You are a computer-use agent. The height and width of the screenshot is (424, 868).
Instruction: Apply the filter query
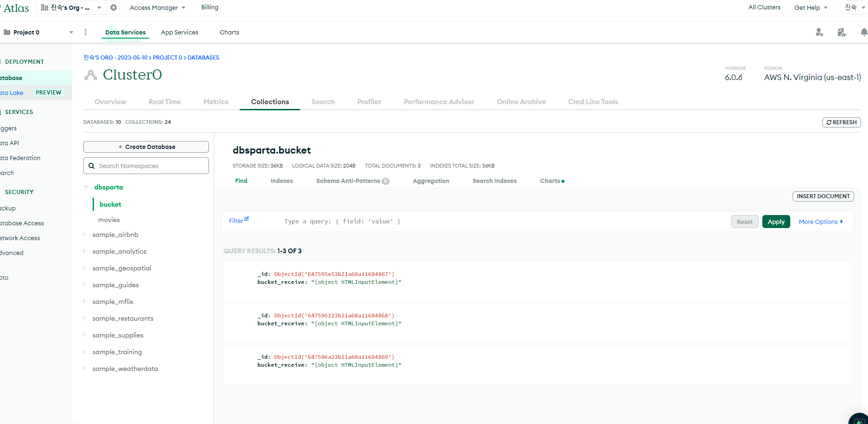(x=776, y=222)
